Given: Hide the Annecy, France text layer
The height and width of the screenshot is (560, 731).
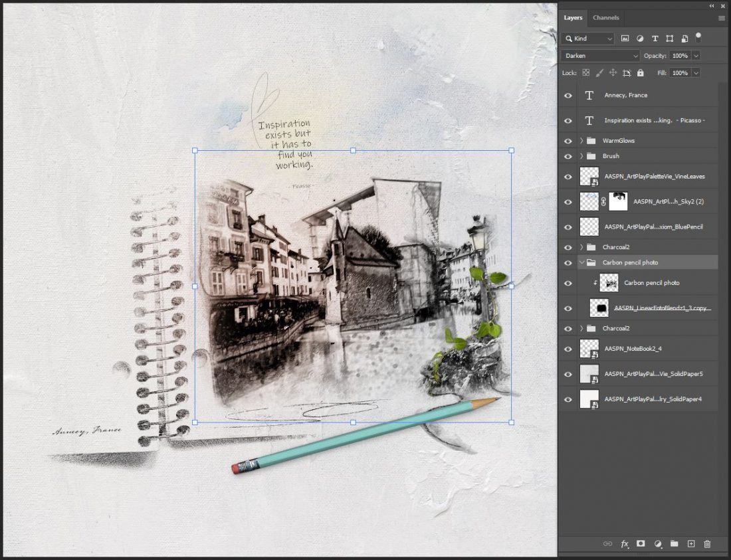Looking at the screenshot, I should coord(568,96).
